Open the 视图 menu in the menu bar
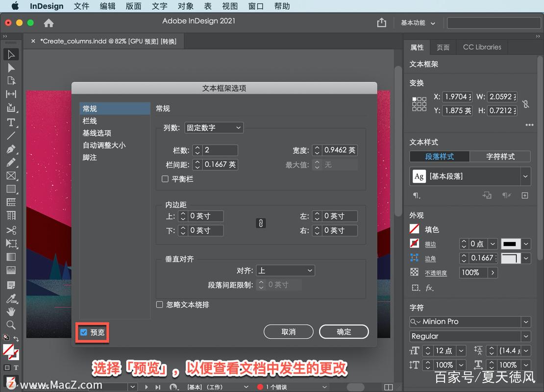The width and height of the screenshot is (544, 392). (x=229, y=6)
